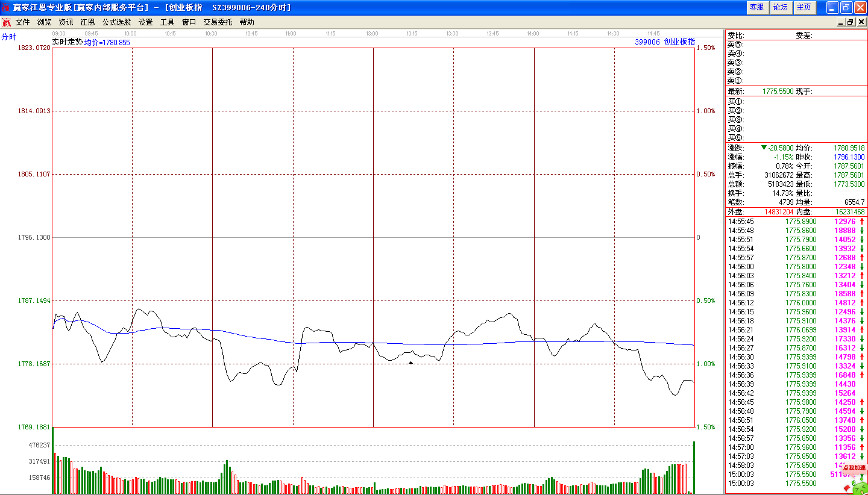Click the 内盘 value 16231468
The width and height of the screenshot is (868, 495).
tap(850, 212)
